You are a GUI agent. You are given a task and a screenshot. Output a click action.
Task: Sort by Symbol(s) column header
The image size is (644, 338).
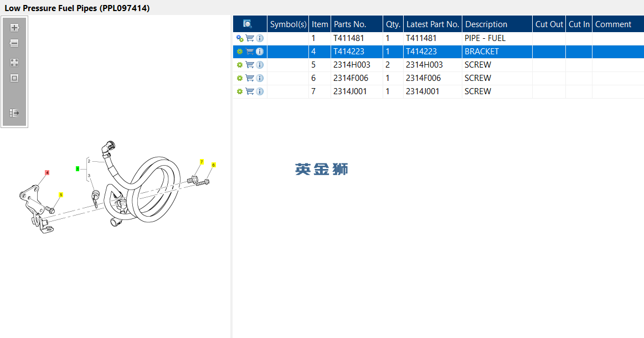pyautogui.click(x=288, y=24)
